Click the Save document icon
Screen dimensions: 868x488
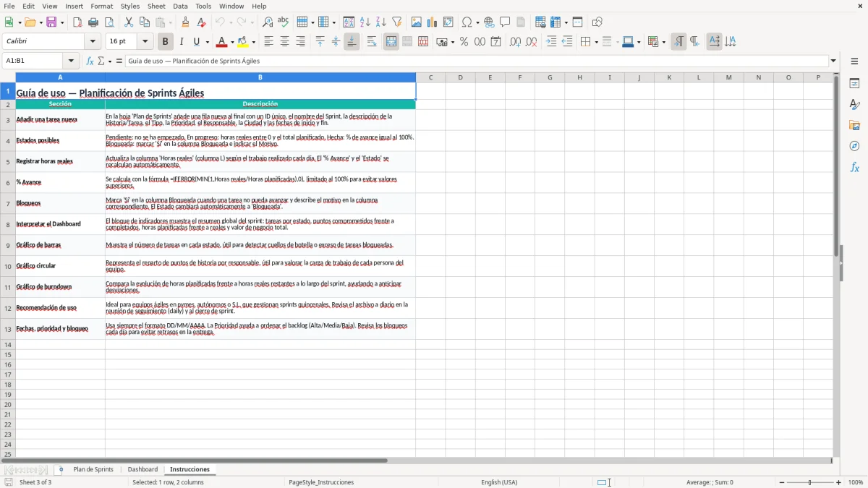click(51, 22)
